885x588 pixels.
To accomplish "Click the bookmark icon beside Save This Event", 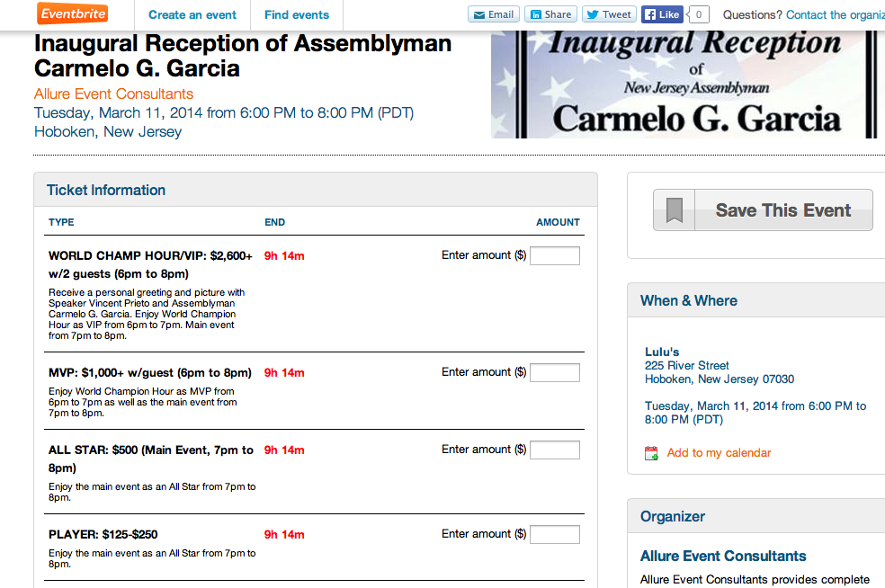I will 674,210.
